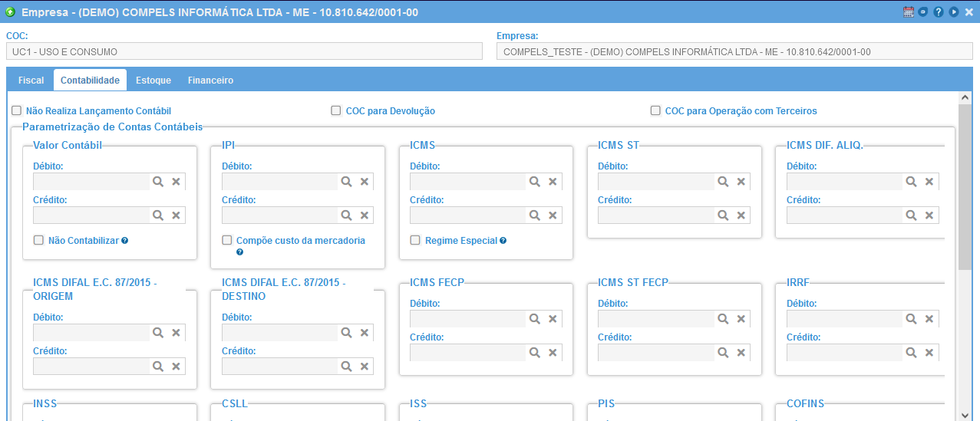The width and height of the screenshot is (980, 421).
Task: Select the Contabilidade tab
Action: [90, 80]
